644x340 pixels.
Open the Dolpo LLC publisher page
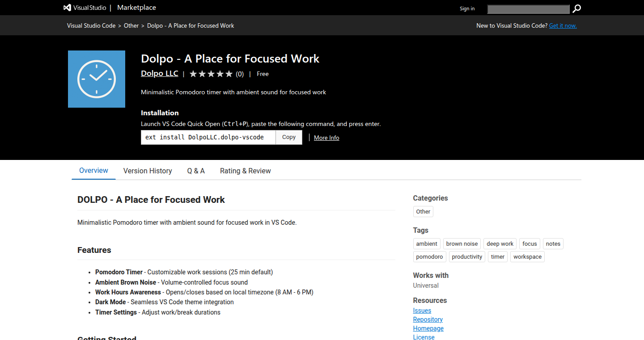click(x=160, y=73)
